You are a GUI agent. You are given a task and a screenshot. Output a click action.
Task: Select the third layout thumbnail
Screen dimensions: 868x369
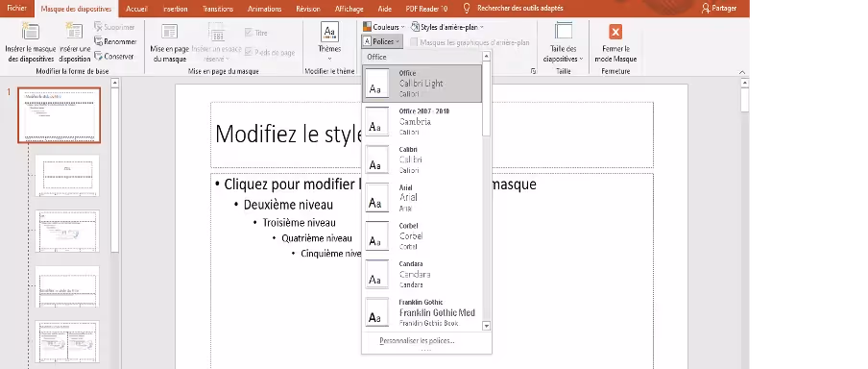coord(67,231)
